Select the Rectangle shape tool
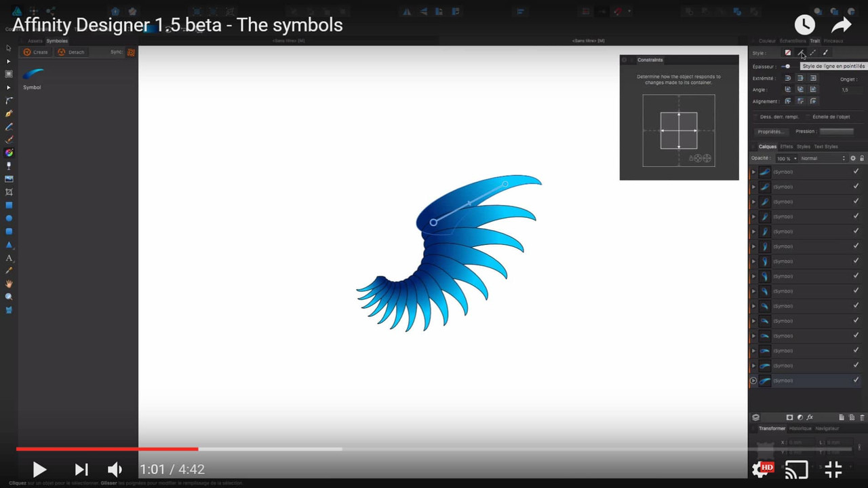868x488 pixels. [9, 205]
